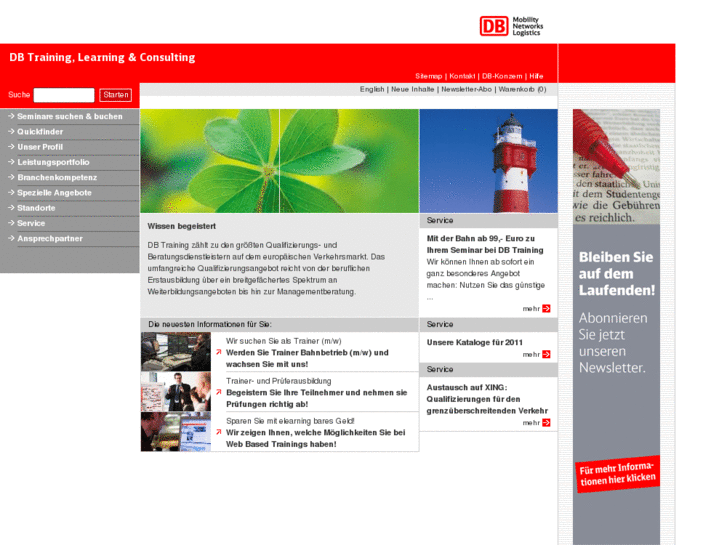Click Die neuesten Informationen für Sie heading
The width and height of the screenshot is (727, 545).
pyautogui.click(x=210, y=324)
